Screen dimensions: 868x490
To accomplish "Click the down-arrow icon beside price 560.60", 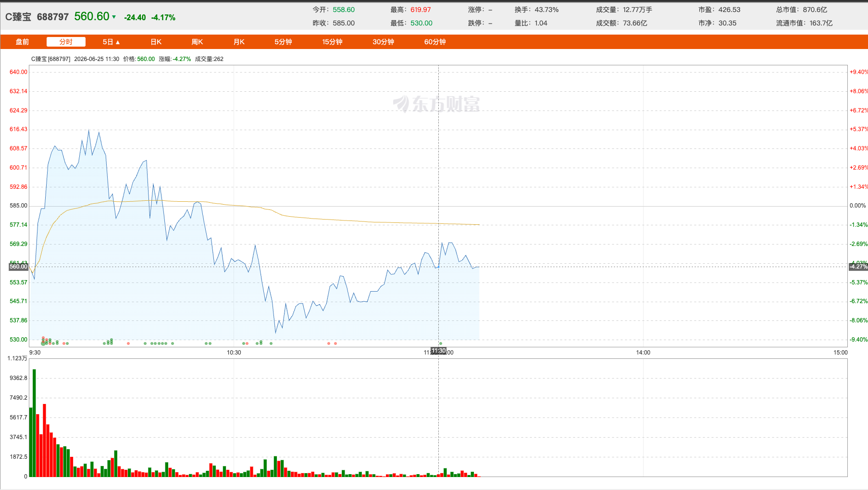I will click(114, 17).
